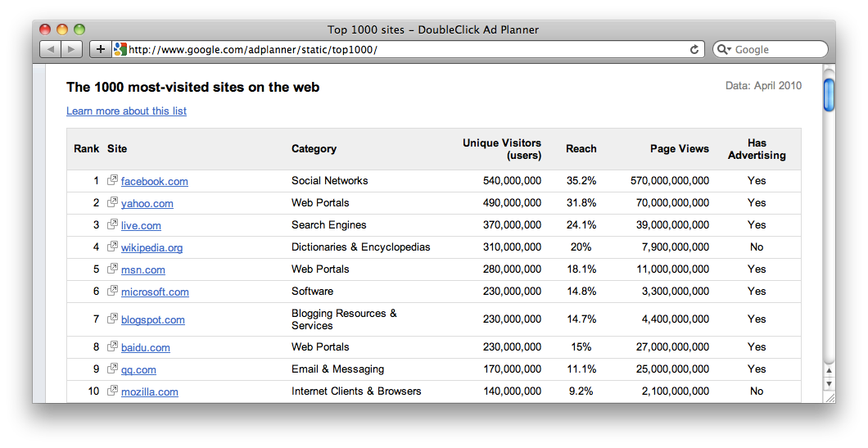This screenshot has width=868, height=448.
Task: Click the 540,000,000 unique visitors value
Action: (x=512, y=180)
